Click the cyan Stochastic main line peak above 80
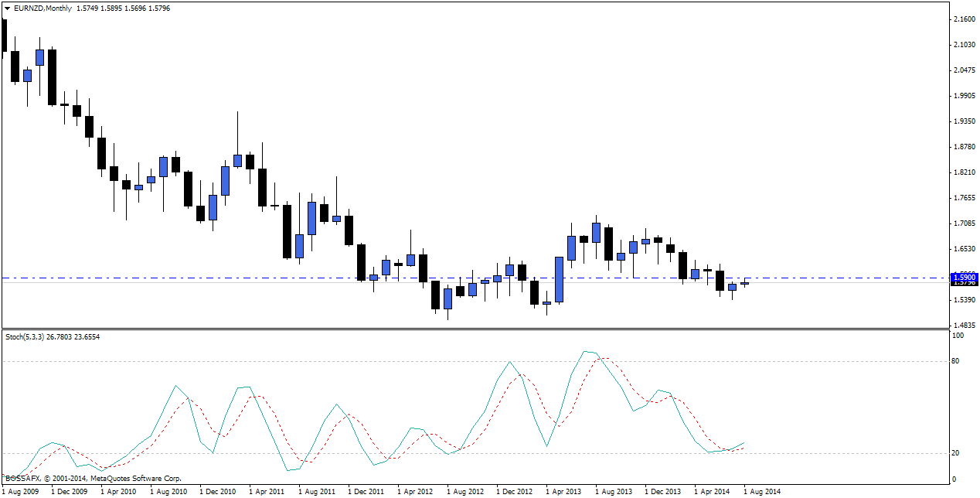980x498 pixels. click(x=586, y=352)
